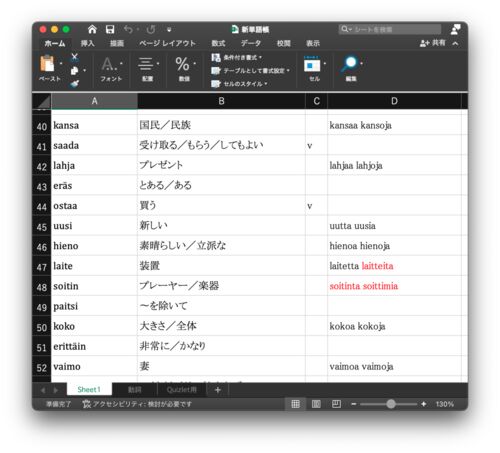
Task: Open Cell Styles menu
Action: [x=239, y=84]
